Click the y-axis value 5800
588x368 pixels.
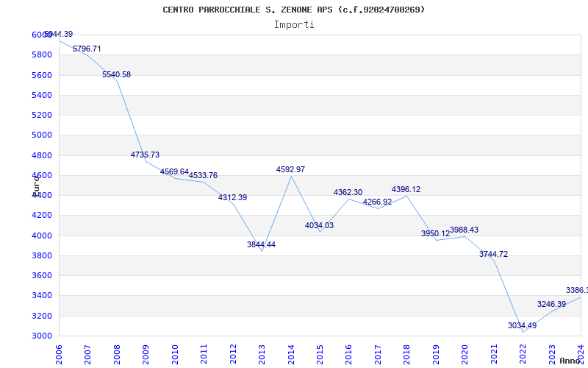click(x=42, y=54)
